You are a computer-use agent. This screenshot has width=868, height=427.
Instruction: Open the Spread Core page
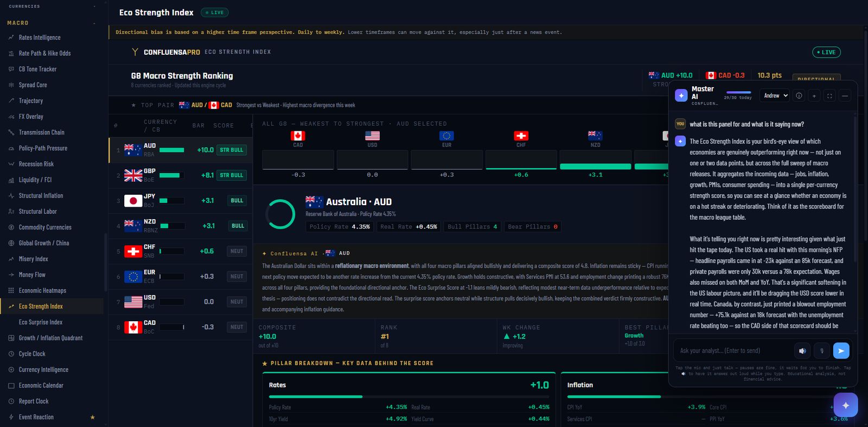(52, 85)
